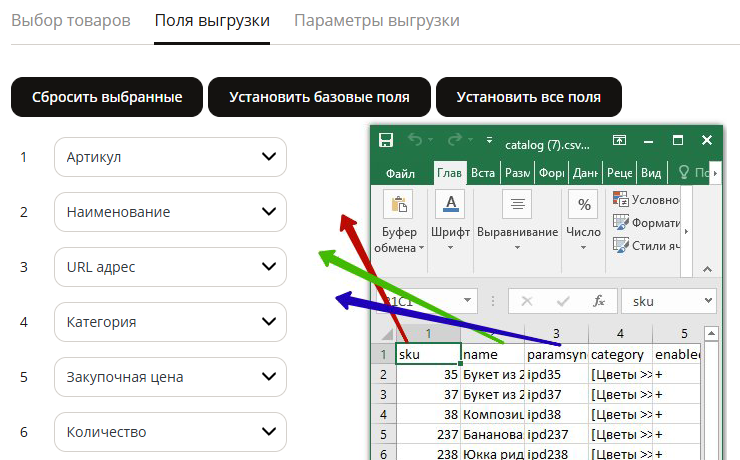Click formula bar confirm checkmark
Viewport: 740px width, 460px height.
pyautogui.click(x=563, y=301)
